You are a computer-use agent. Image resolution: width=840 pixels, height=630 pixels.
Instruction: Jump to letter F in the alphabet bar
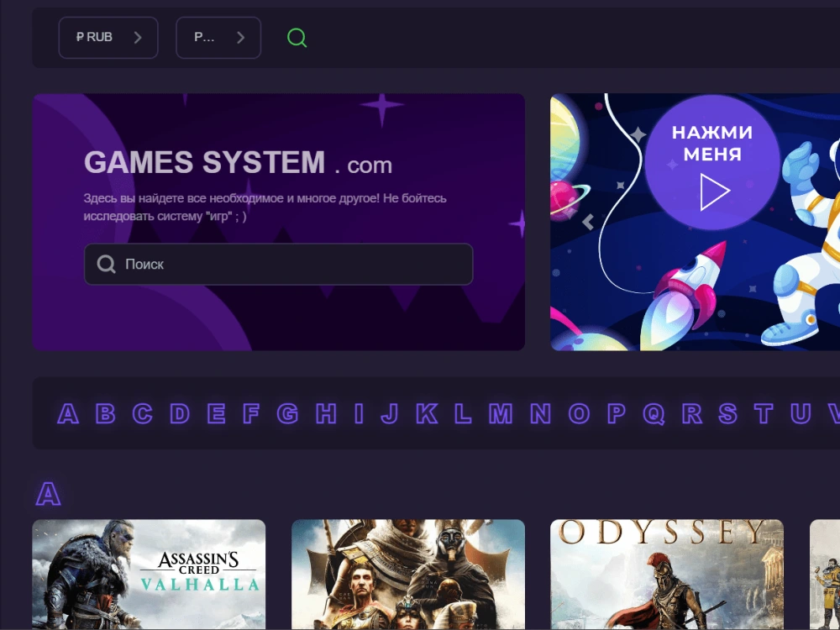(250, 413)
